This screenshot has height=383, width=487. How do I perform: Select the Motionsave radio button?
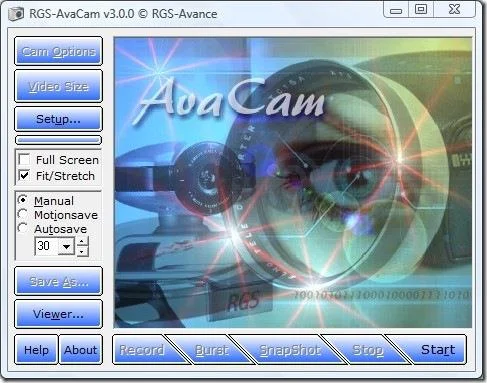23,214
